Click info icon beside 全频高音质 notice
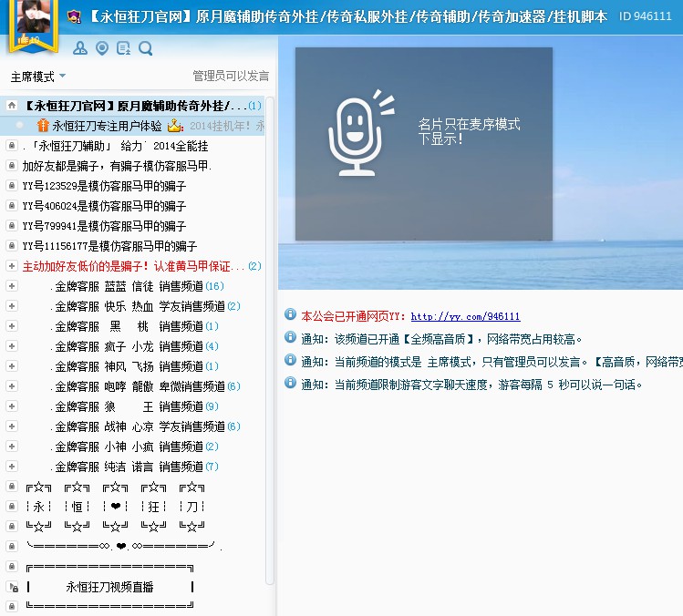This screenshot has height=616, width=683. click(290, 336)
